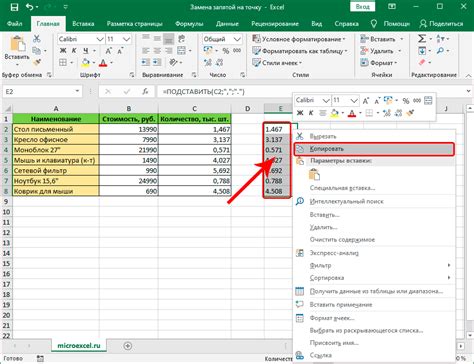Click the Clear eraser icon in Редактирование
The image size is (474, 364).
pyautogui.click(x=422, y=62)
